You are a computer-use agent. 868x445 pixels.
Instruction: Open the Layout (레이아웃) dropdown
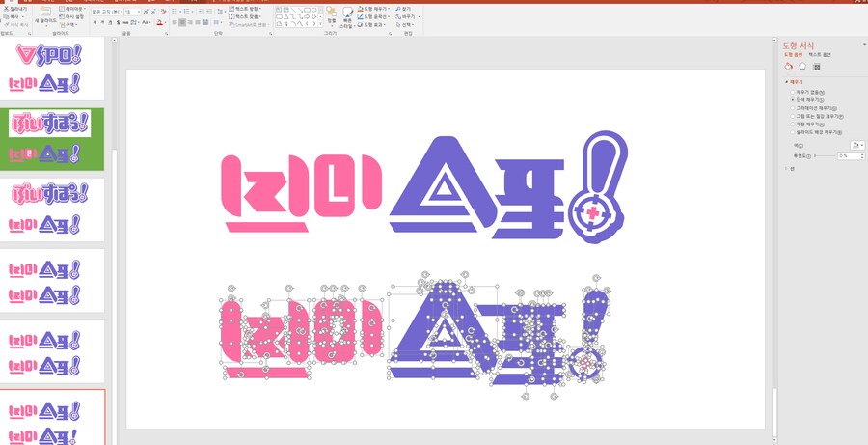[70, 9]
